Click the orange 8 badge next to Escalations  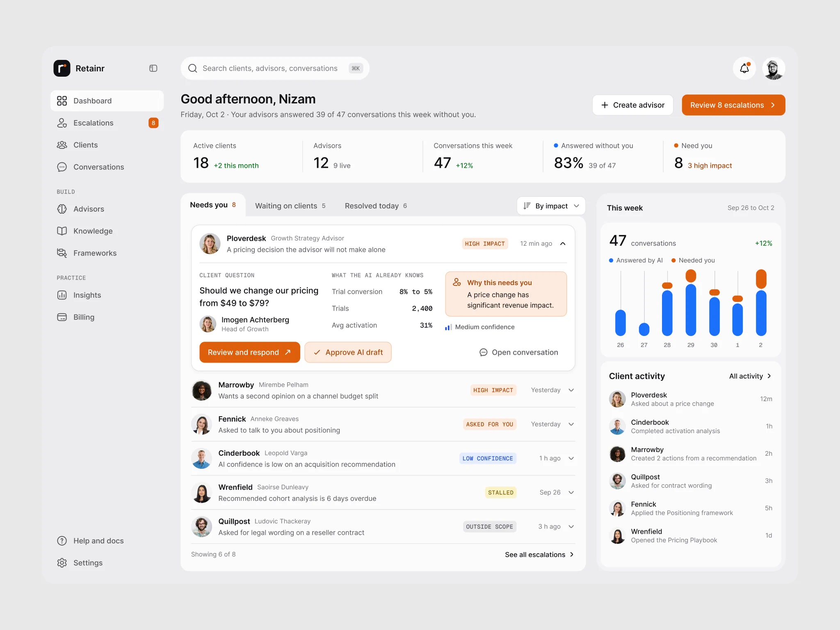pyautogui.click(x=153, y=123)
